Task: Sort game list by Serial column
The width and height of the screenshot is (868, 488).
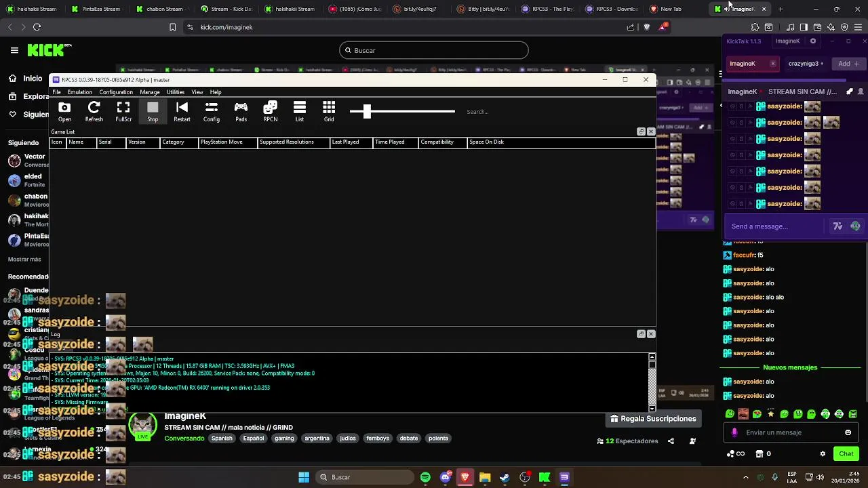Action: pyautogui.click(x=111, y=142)
